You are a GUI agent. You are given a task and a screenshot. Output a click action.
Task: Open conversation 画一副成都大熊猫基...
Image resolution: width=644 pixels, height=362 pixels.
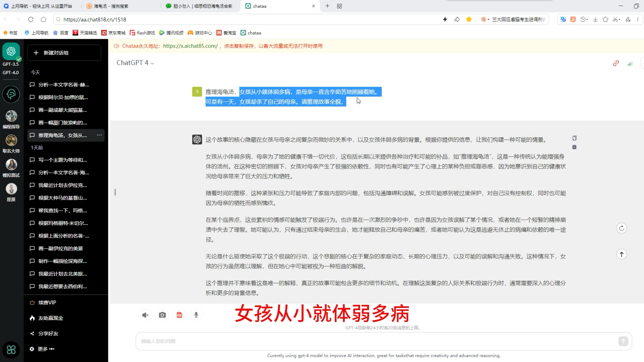[66, 110]
